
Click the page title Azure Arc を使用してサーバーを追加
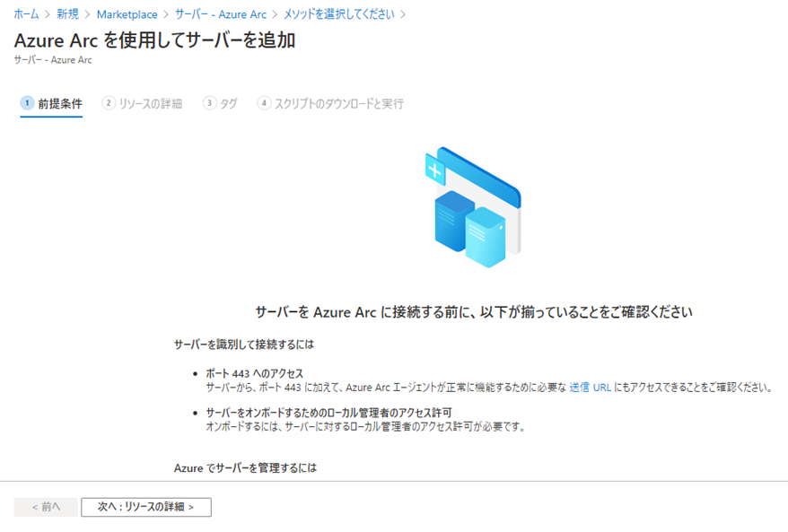[x=154, y=40]
